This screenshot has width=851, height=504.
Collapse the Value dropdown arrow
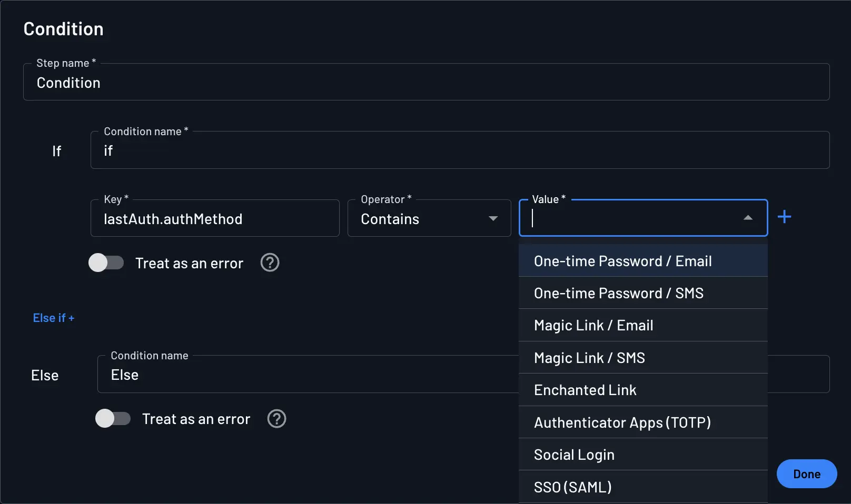pyautogui.click(x=748, y=218)
